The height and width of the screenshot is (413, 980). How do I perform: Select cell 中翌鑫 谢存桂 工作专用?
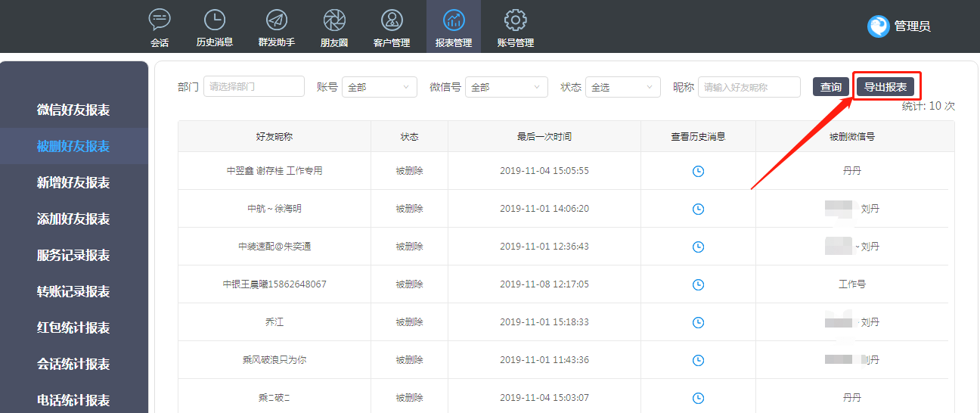pyautogui.click(x=274, y=171)
